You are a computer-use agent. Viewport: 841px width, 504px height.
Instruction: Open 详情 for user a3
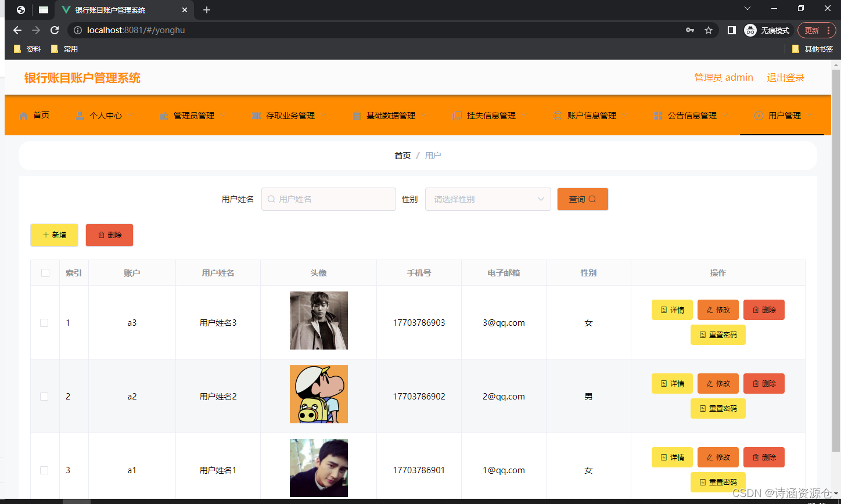click(672, 310)
